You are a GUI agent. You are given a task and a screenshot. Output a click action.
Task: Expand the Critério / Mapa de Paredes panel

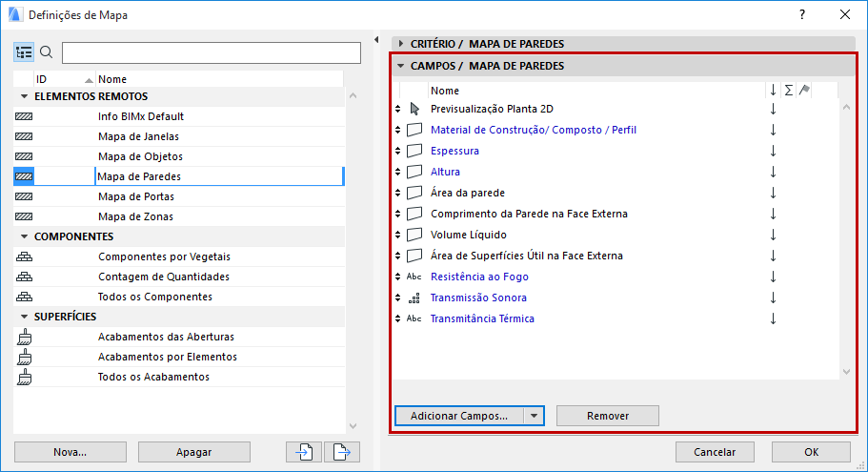click(x=401, y=44)
